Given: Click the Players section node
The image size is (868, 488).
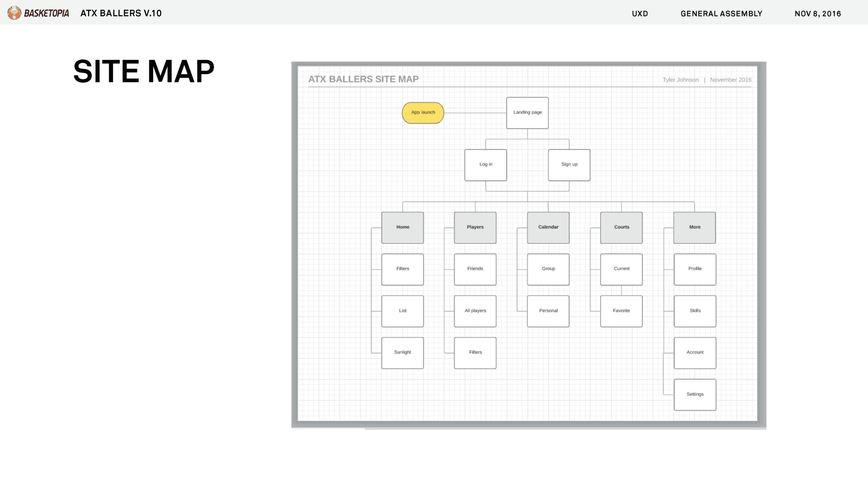Looking at the screenshot, I should (x=475, y=227).
